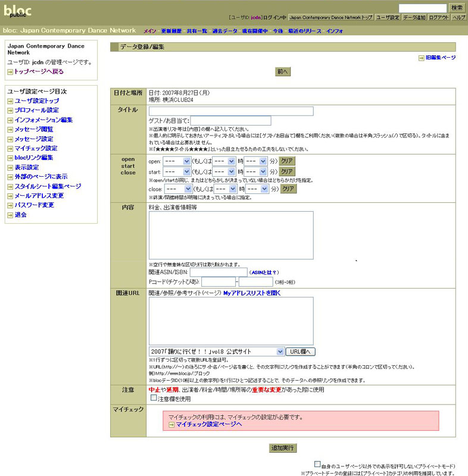
Task: Click into the 内容 text area
Action: point(231,235)
